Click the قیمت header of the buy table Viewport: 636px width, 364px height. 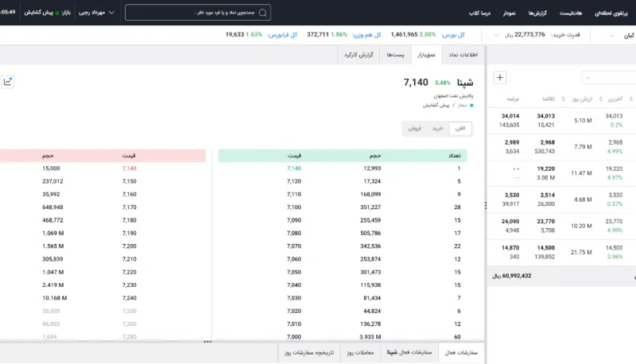(x=294, y=156)
